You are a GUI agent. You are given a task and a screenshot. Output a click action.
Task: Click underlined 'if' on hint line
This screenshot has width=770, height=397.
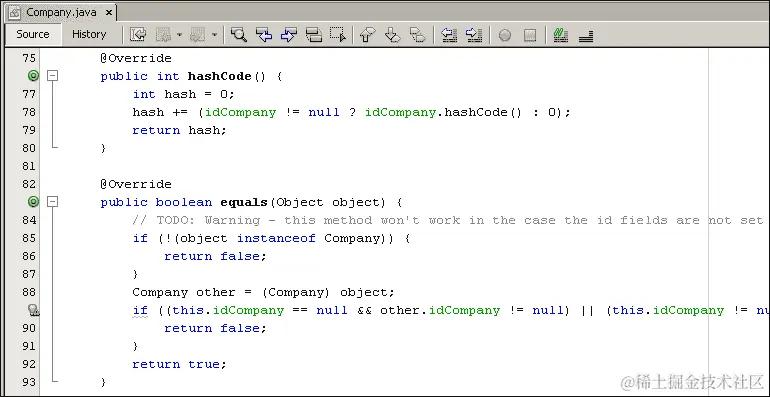click(140, 311)
